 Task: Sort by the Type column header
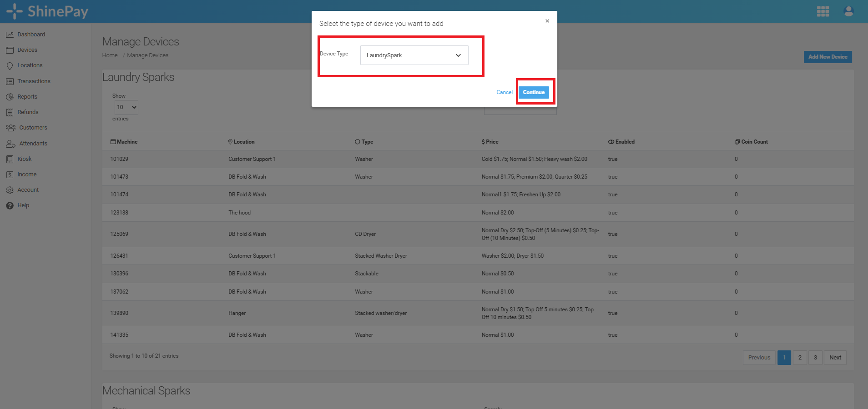coord(364,142)
